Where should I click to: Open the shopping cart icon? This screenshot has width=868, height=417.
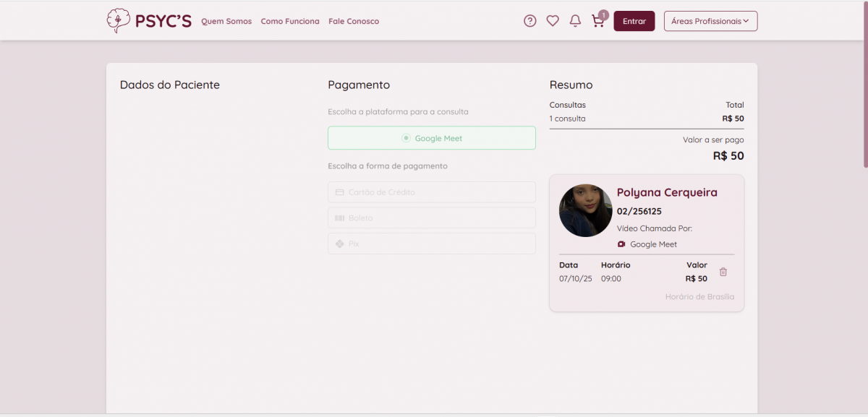point(597,21)
